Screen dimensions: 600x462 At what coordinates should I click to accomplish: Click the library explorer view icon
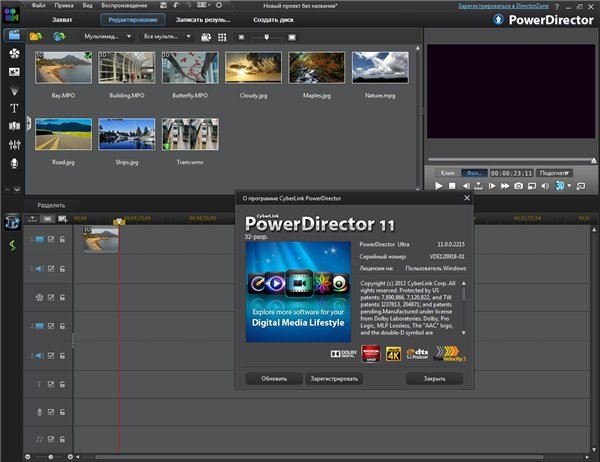[206, 37]
